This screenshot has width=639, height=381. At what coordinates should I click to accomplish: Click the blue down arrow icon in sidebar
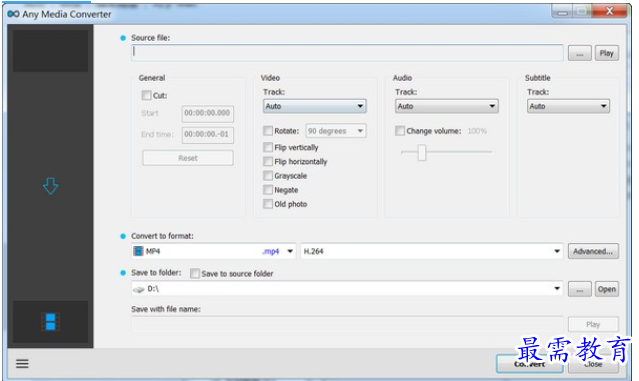51,186
